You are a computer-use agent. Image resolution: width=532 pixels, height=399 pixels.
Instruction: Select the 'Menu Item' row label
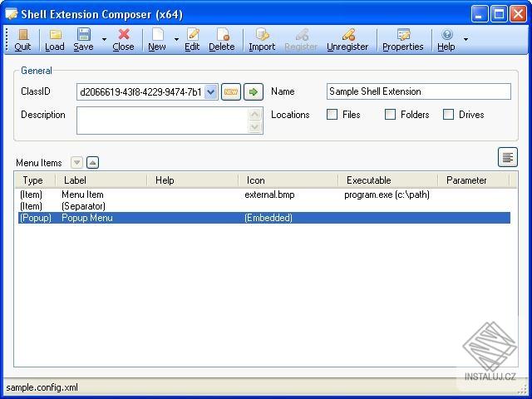click(x=83, y=195)
